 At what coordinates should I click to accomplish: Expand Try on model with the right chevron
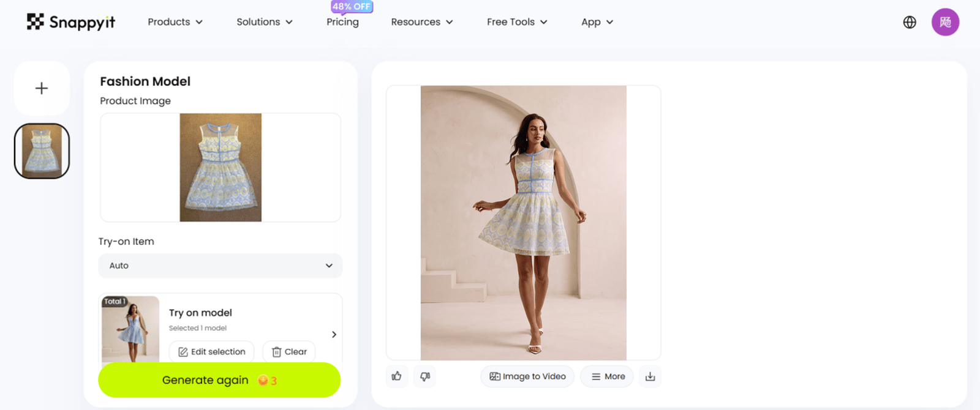(x=334, y=334)
